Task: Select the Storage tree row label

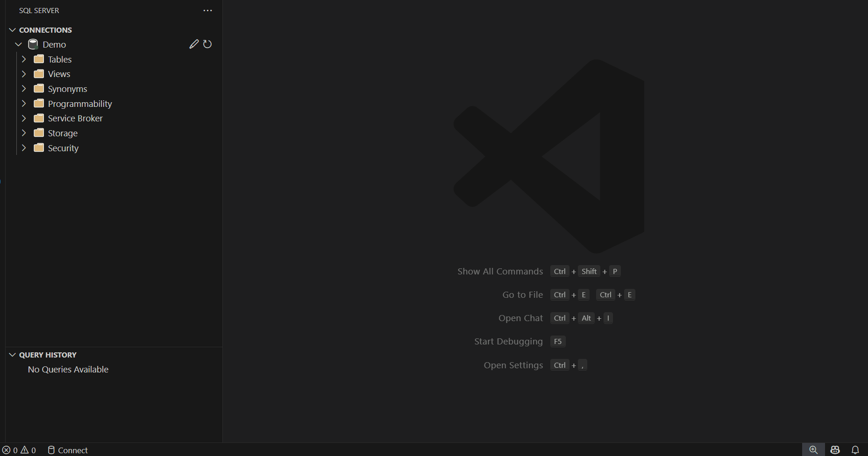Action: (63, 133)
